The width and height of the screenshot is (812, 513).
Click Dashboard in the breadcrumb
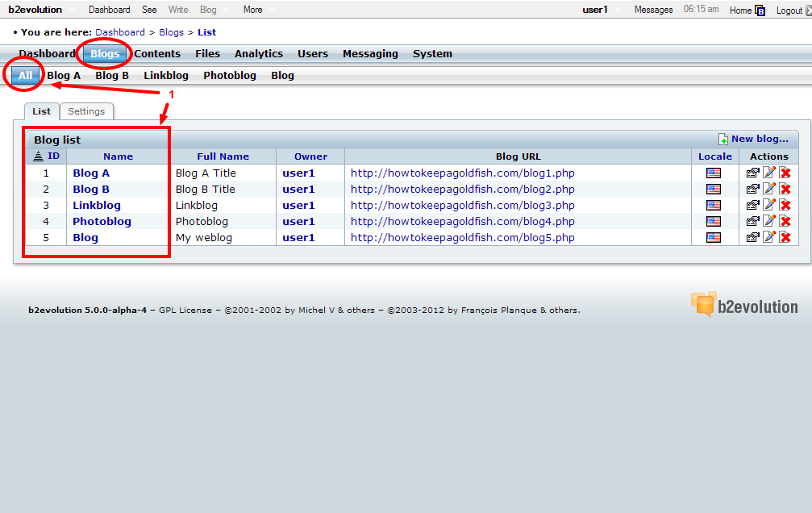120,32
